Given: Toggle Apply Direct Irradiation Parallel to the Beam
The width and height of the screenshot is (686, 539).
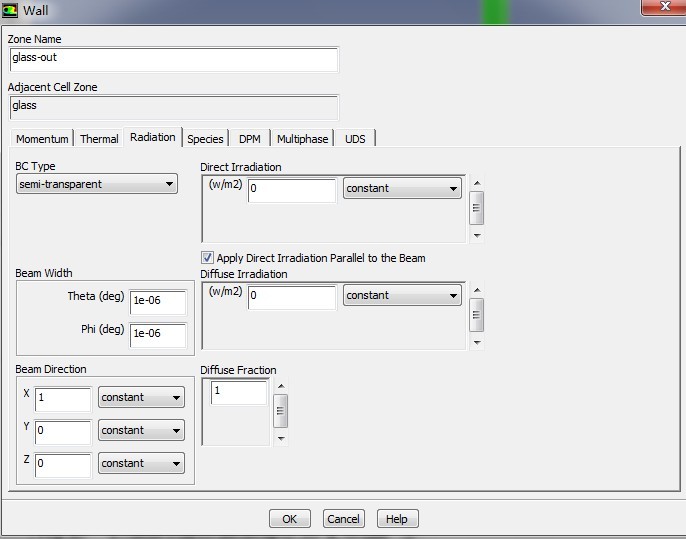Looking at the screenshot, I should pos(208,258).
